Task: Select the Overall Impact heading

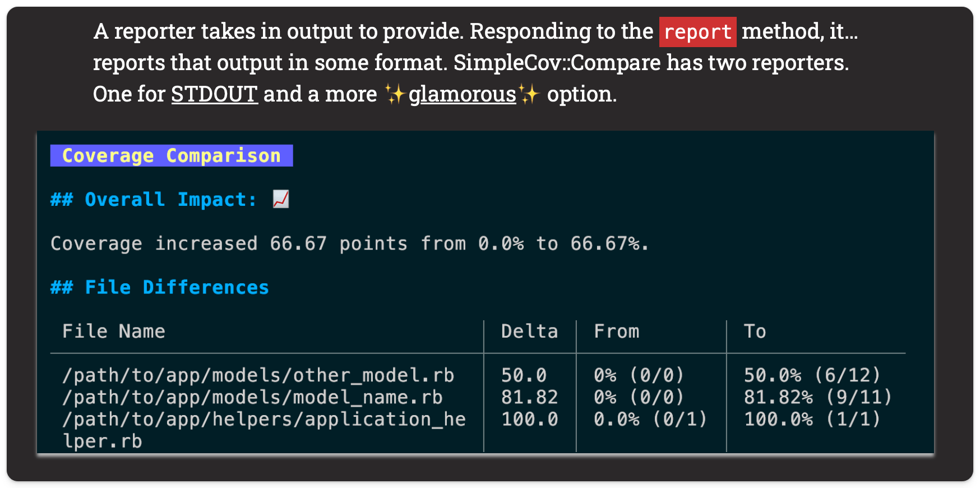Action: point(153,200)
